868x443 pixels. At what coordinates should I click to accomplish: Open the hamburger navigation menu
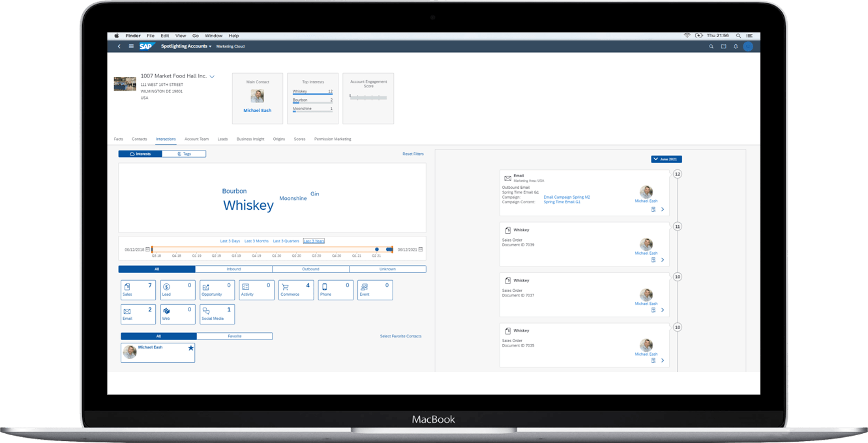[x=131, y=46]
